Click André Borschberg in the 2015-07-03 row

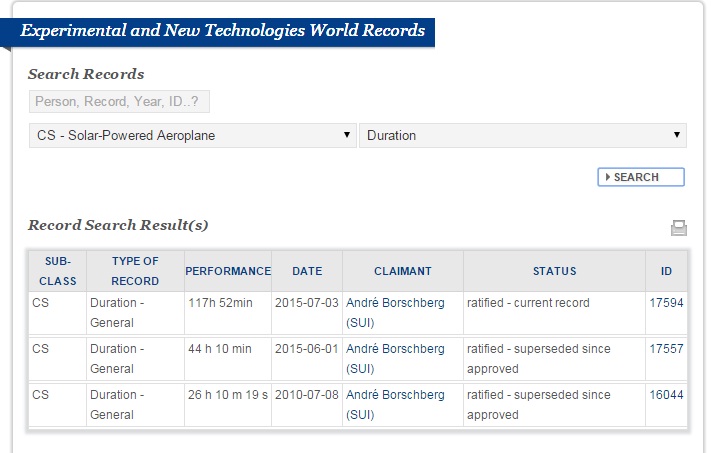(x=395, y=303)
